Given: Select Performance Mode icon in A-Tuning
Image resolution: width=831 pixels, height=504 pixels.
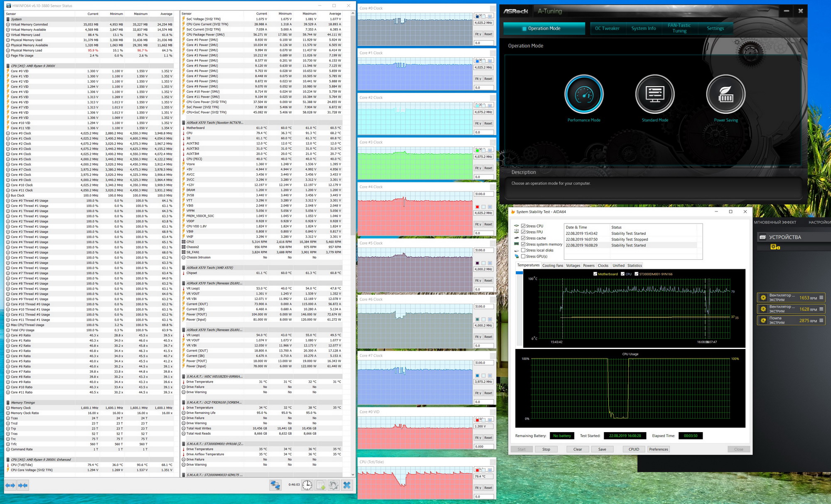Looking at the screenshot, I should coord(584,95).
